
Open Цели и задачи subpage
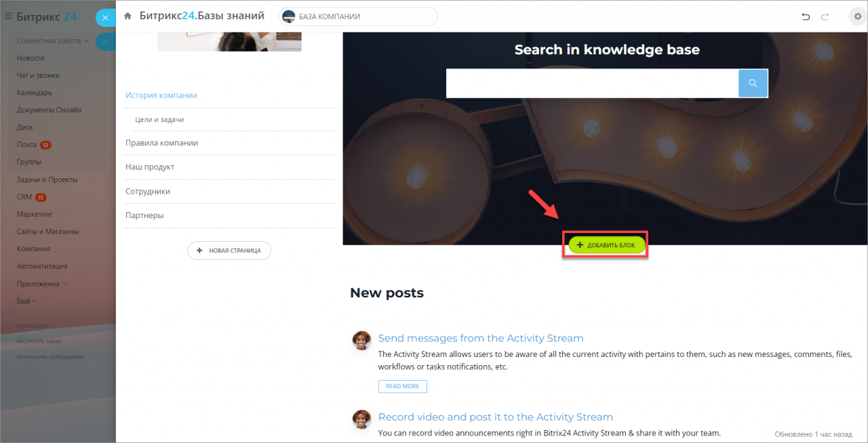[x=159, y=119]
